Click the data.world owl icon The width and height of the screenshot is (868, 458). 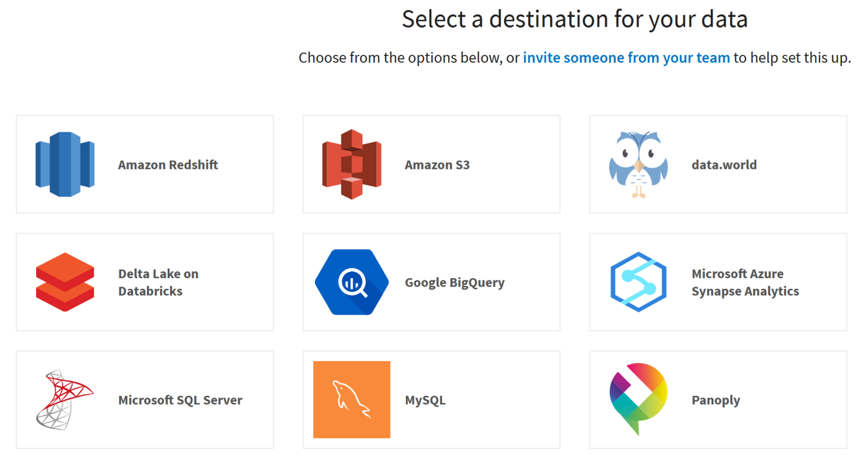point(639,165)
